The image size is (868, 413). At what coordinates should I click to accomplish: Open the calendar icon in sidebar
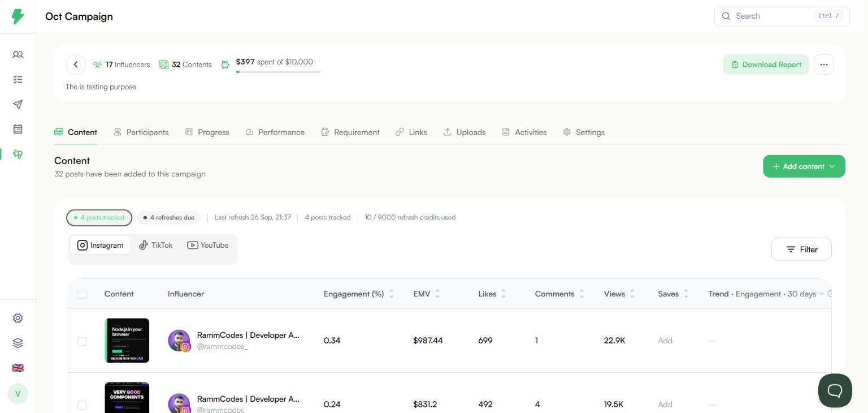pos(18,129)
